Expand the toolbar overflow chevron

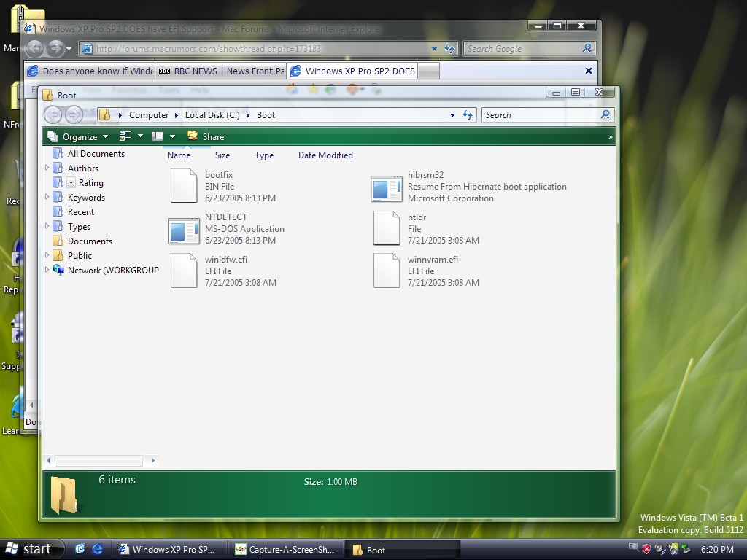click(x=611, y=137)
